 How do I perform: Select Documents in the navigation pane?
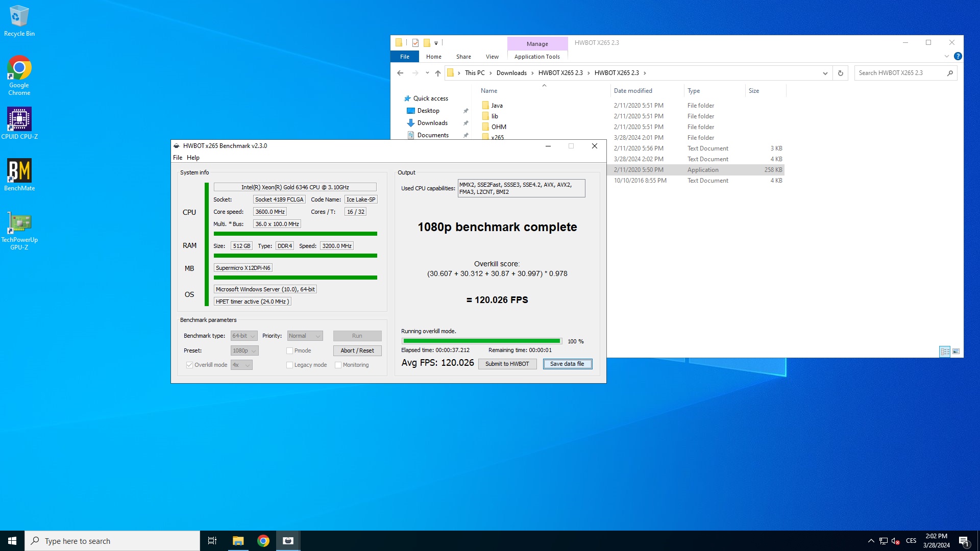[433, 135]
